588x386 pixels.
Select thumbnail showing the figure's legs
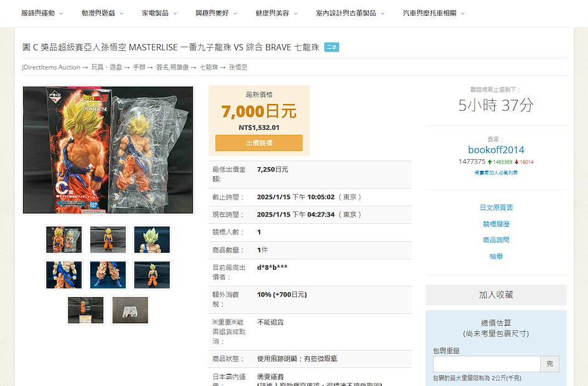point(108,275)
